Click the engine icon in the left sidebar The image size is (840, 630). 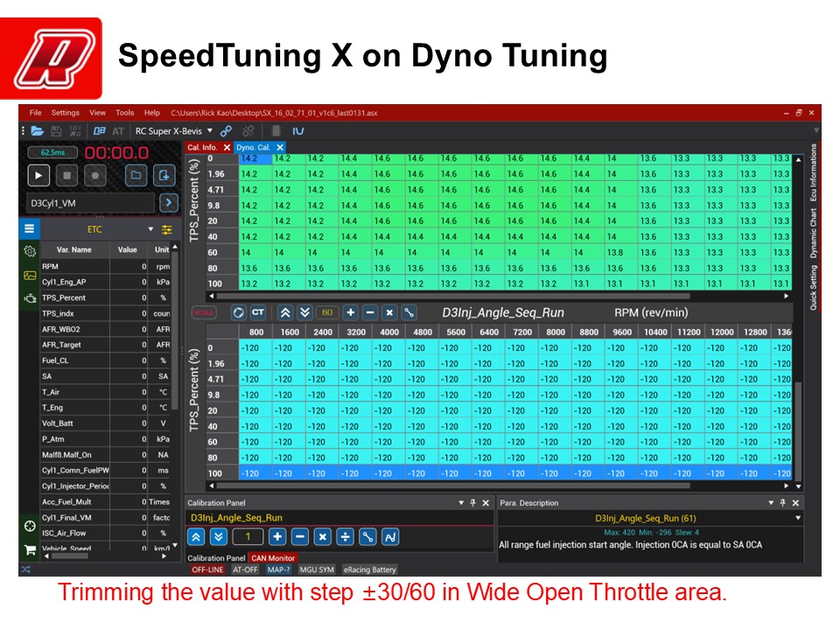click(x=29, y=298)
